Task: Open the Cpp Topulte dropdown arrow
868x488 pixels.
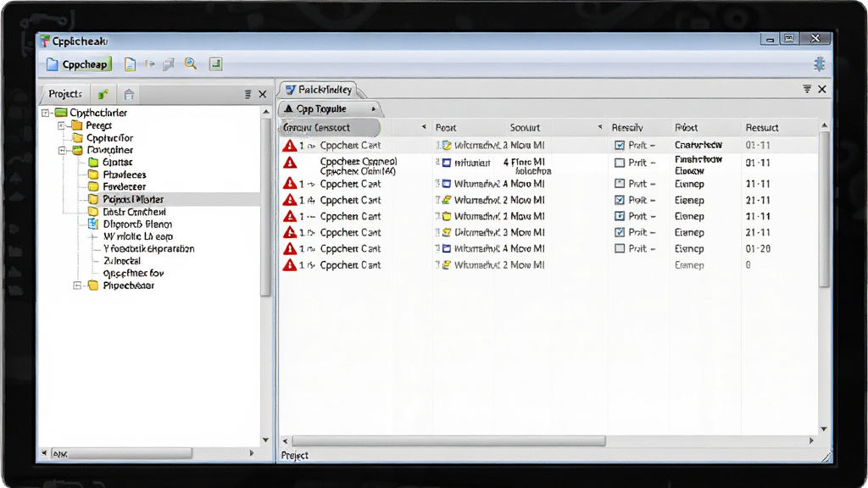Action: tap(374, 109)
